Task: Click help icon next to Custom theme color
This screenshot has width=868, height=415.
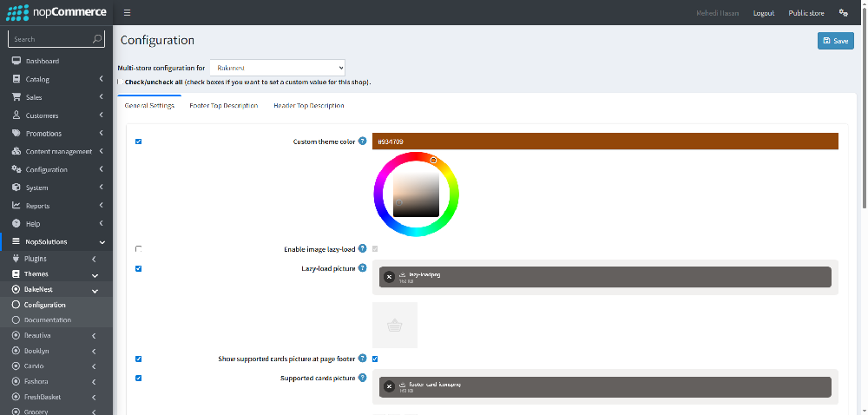Action: pyautogui.click(x=362, y=141)
